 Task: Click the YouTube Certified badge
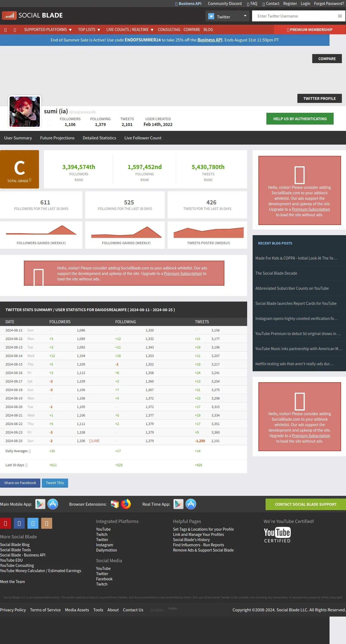277,535
